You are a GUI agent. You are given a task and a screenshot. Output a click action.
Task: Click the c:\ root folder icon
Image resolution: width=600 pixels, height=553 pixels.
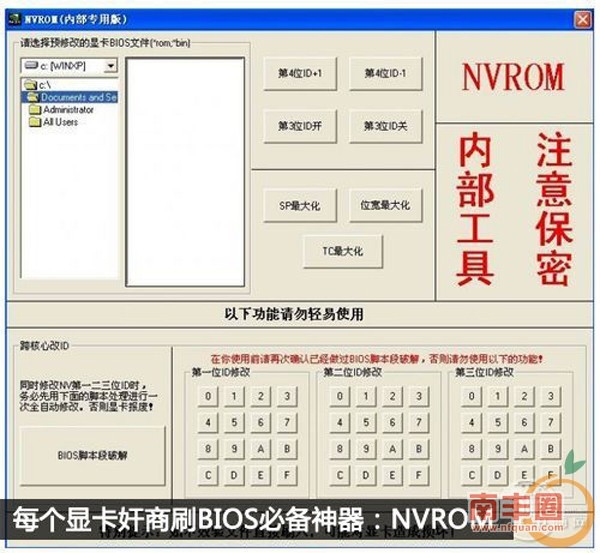(x=32, y=85)
